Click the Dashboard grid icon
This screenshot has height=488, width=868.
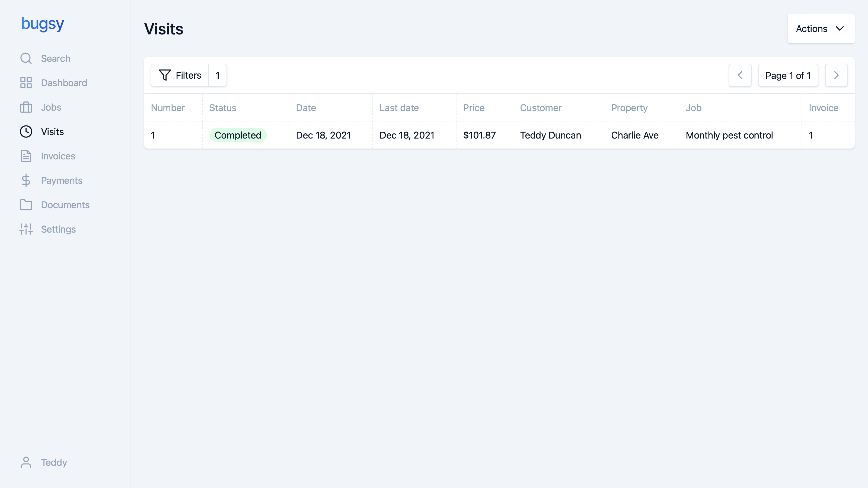pyautogui.click(x=26, y=83)
